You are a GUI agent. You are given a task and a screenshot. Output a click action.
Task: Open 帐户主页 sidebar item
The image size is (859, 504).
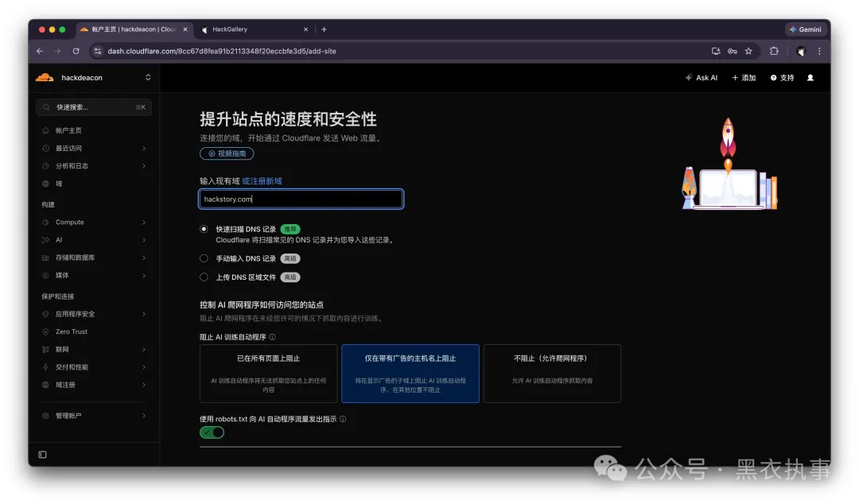(x=94, y=130)
